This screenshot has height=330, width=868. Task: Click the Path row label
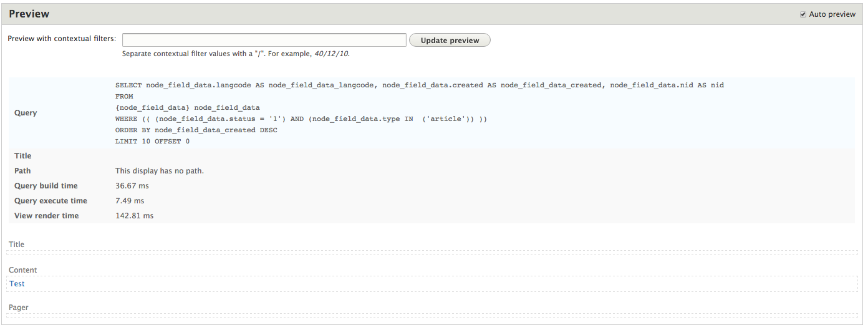(x=22, y=171)
